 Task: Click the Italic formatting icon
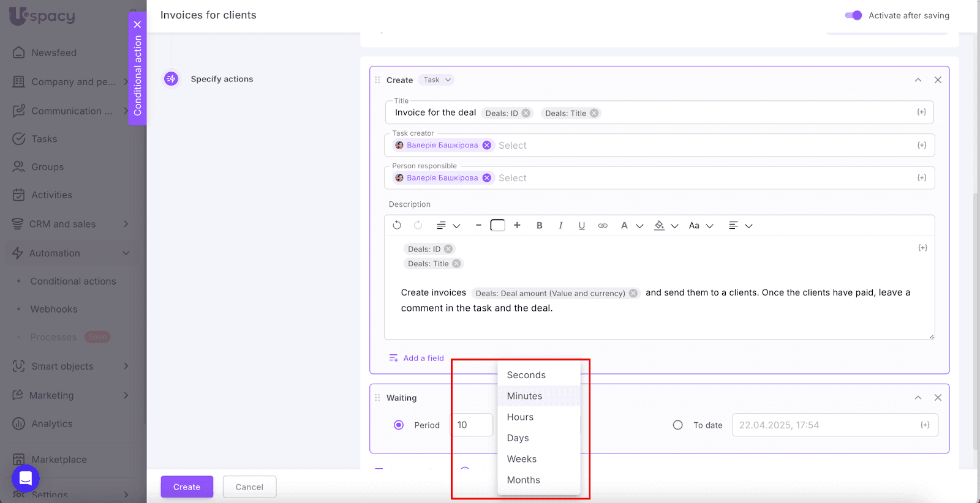pyautogui.click(x=560, y=226)
